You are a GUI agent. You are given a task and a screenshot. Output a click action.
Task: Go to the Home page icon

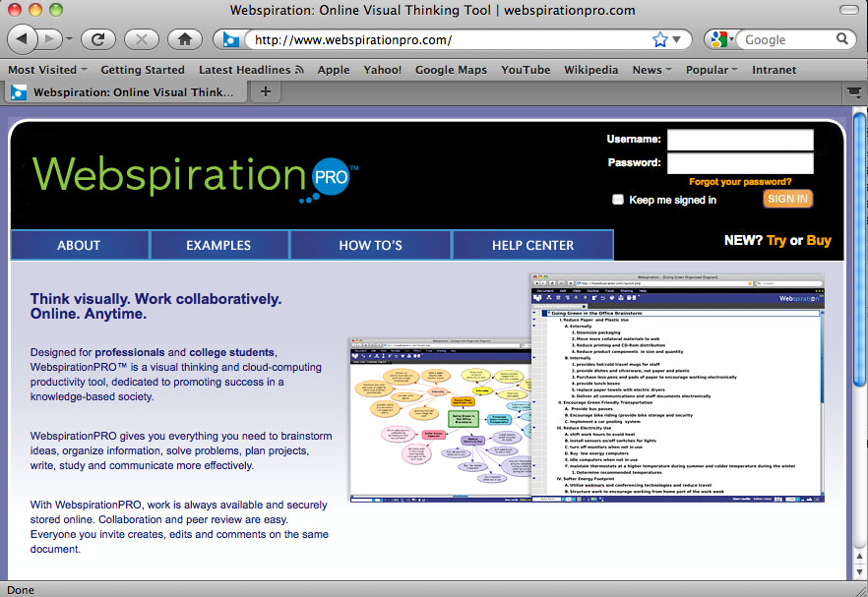pyautogui.click(x=185, y=39)
